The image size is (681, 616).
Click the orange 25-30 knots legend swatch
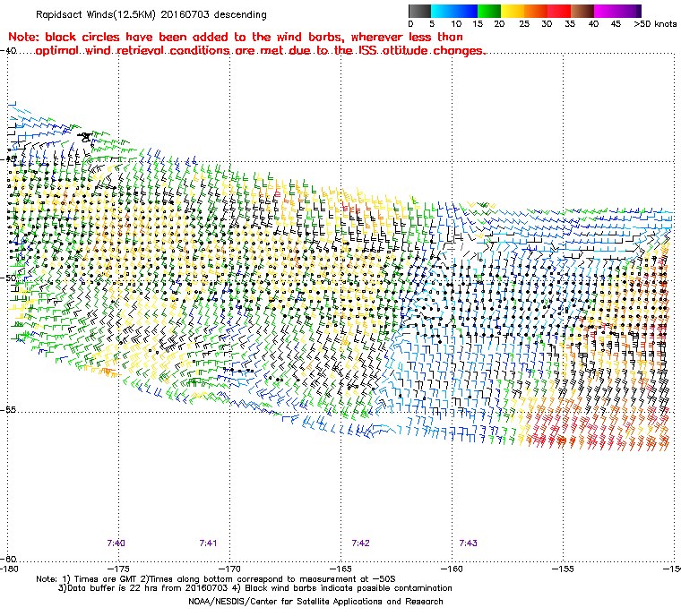537,12
